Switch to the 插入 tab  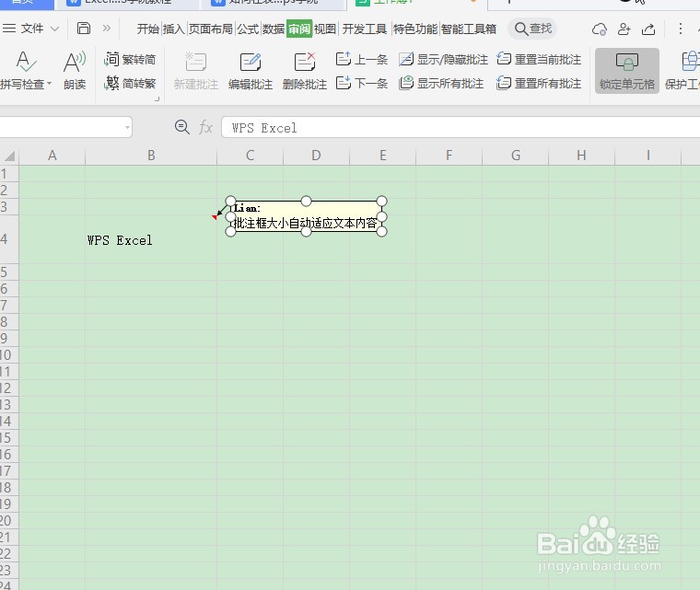[x=174, y=29]
